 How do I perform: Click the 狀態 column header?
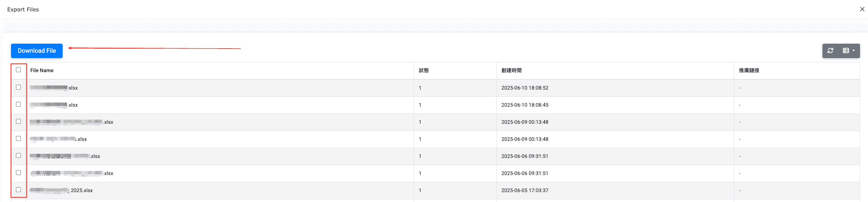(x=424, y=71)
